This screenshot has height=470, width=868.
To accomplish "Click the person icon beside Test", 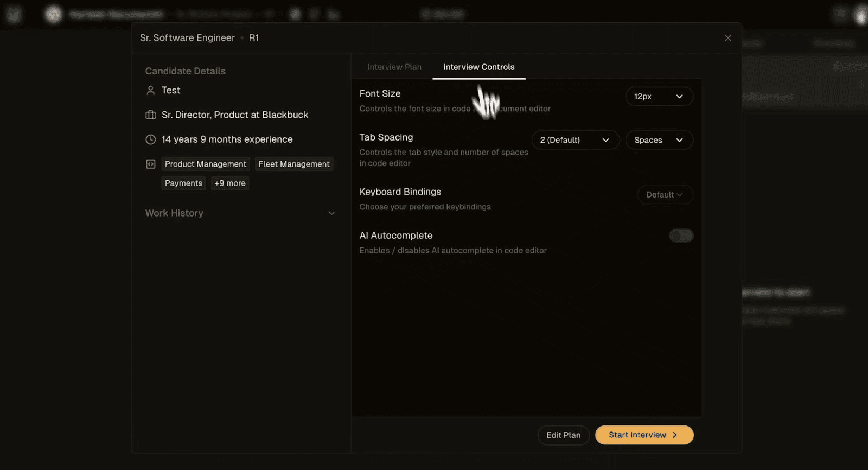I will [151, 91].
